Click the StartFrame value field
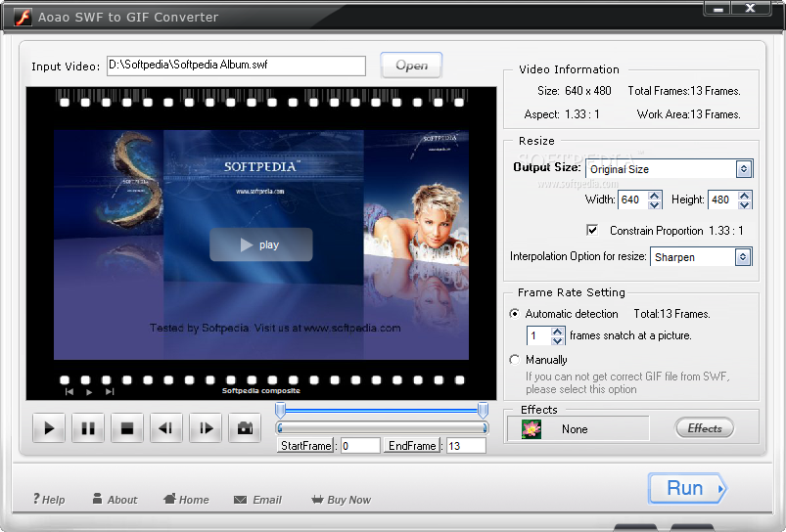 (360, 446)
